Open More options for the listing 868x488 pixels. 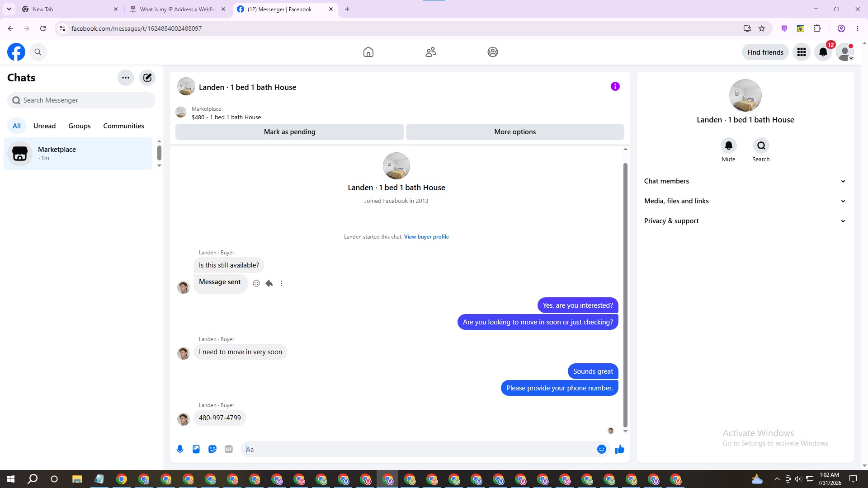tap(515, 132)
